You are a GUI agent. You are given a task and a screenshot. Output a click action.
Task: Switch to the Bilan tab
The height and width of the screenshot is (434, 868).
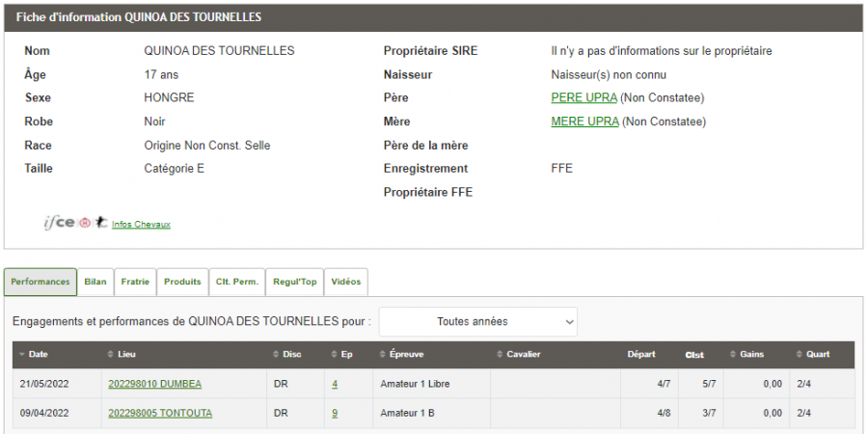point(95,282)
